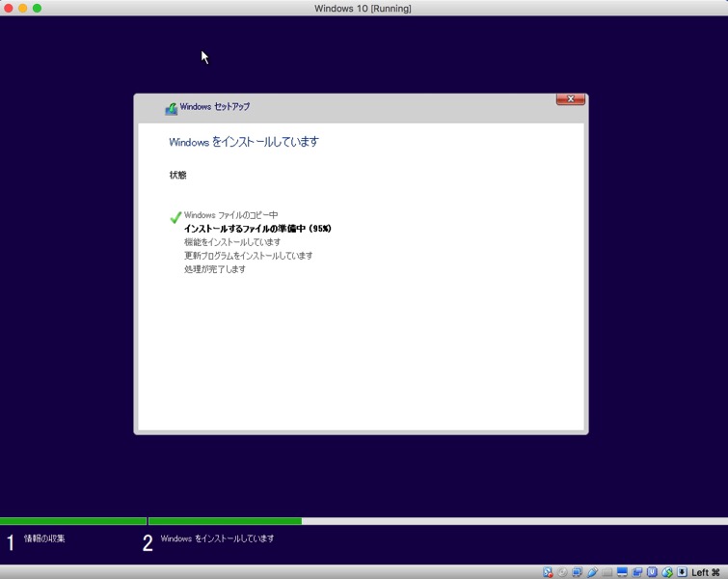Click the Windows Setup icon in dialog title

point(172,109)
